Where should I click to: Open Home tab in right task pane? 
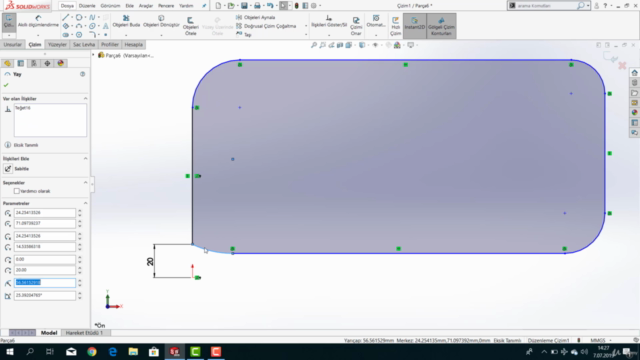[x=634, y=73]
